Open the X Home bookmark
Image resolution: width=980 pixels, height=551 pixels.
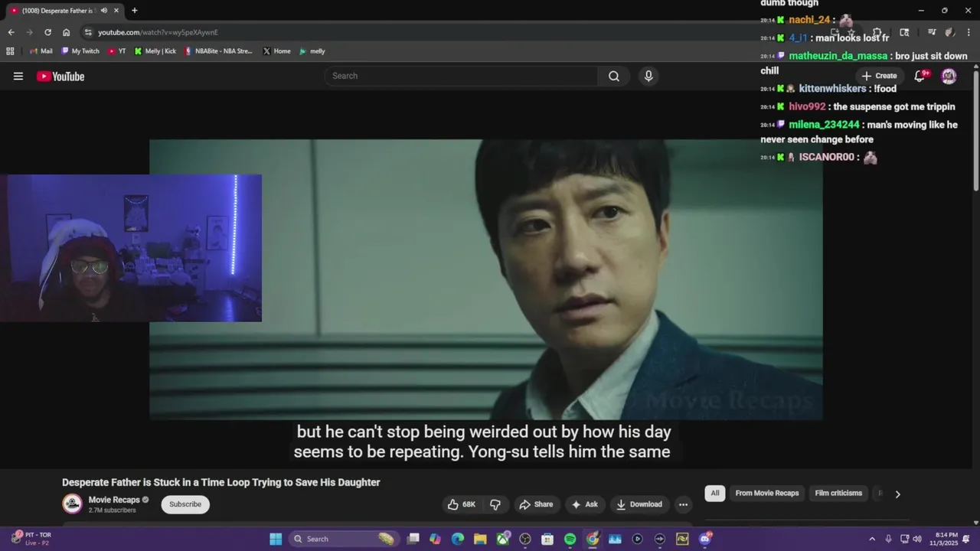point(277,51)
